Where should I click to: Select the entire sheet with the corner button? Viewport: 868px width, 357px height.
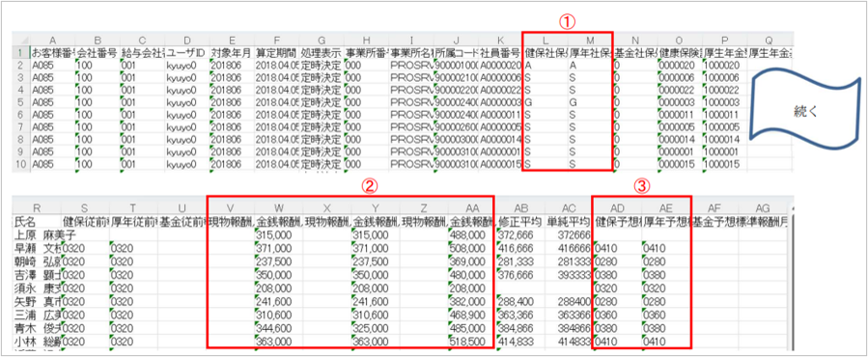point(21,41)
